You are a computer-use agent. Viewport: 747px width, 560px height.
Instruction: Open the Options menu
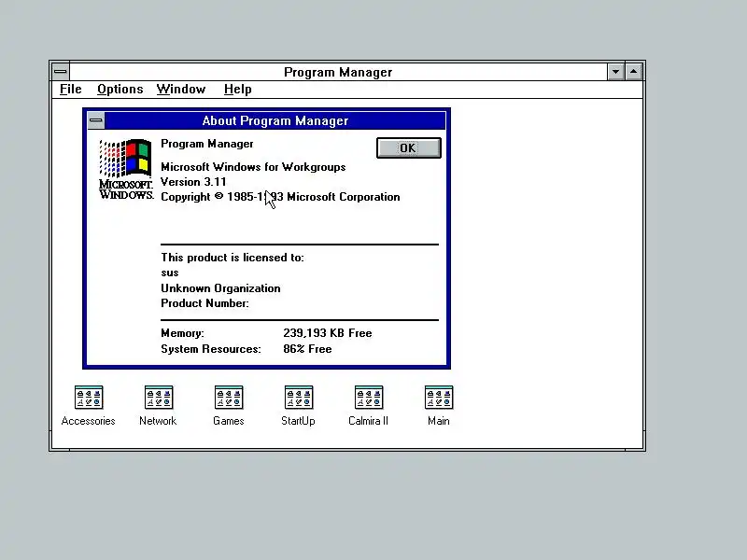coord(120,90)
